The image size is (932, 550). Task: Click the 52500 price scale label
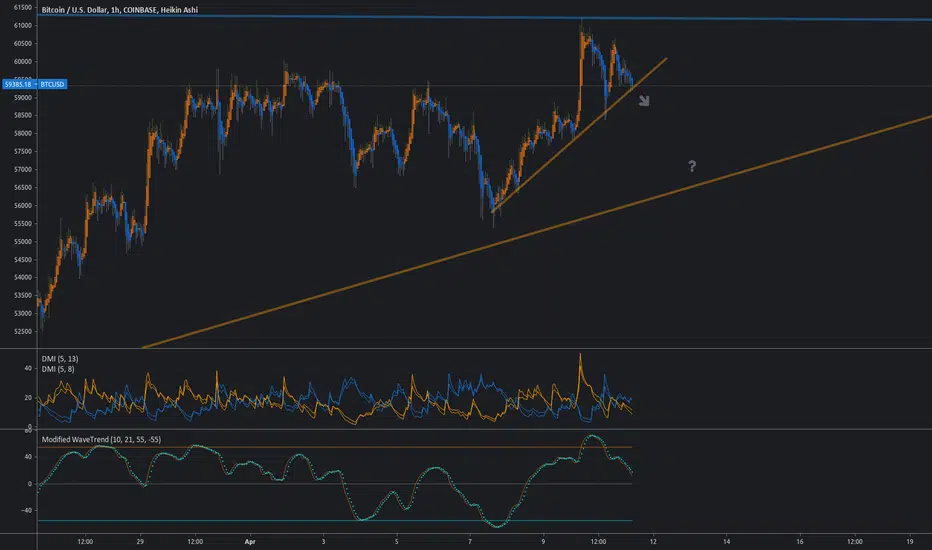point(23,332)
